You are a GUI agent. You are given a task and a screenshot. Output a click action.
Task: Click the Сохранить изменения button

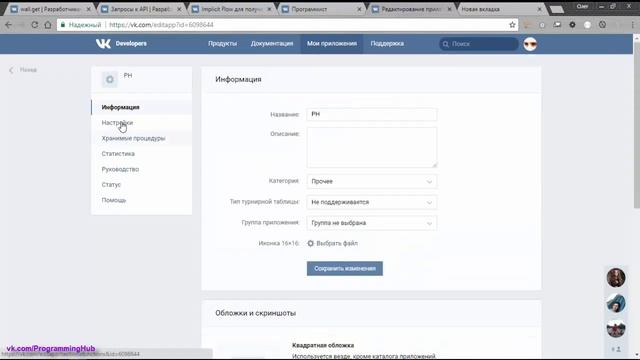345,269
